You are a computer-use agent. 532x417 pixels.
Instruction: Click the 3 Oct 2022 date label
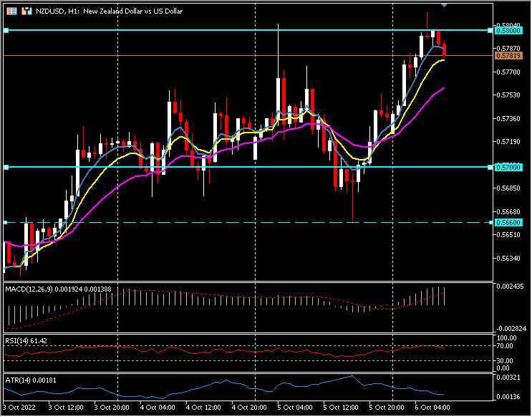[21, 406]
